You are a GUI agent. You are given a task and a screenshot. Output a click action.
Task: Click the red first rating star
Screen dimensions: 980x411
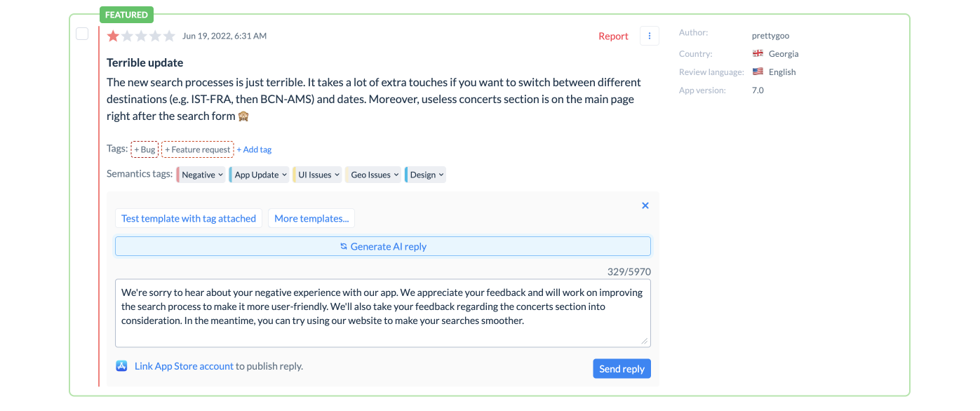tap(112, 35)
